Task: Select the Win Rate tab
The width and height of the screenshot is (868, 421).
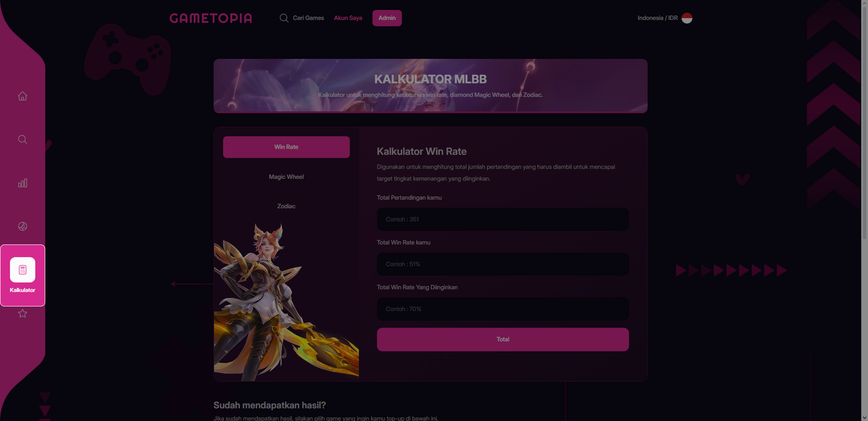Action: pos(286,147)
